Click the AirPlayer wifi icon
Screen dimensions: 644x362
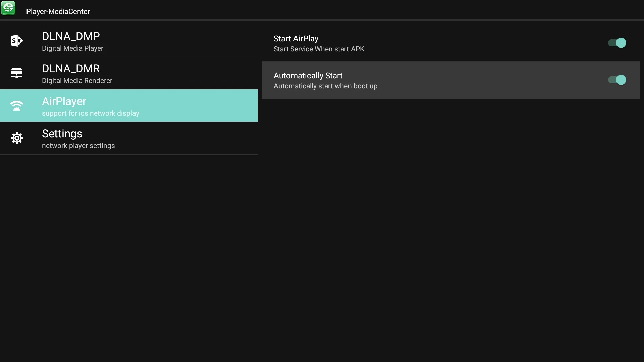(x=17, y=106)
